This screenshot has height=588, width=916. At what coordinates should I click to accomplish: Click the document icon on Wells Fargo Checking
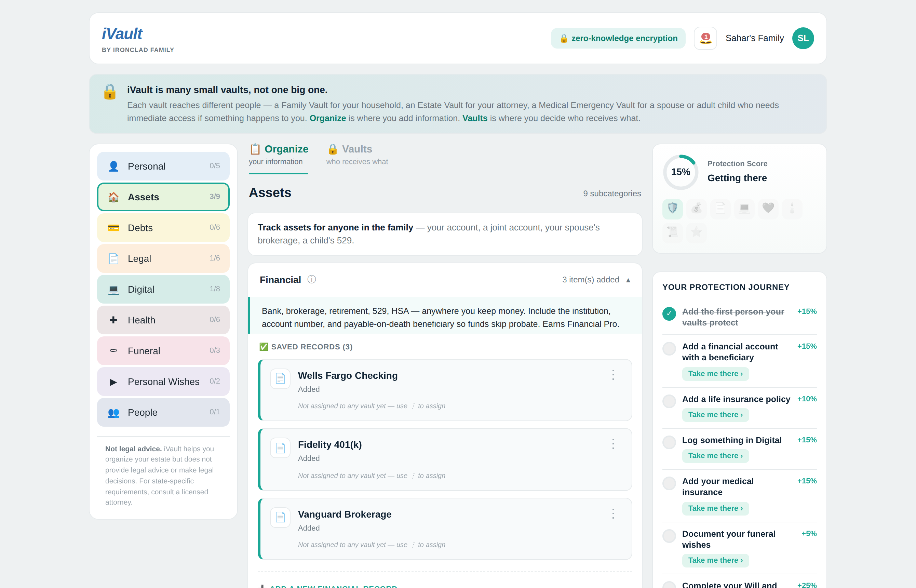click(280, 379)
